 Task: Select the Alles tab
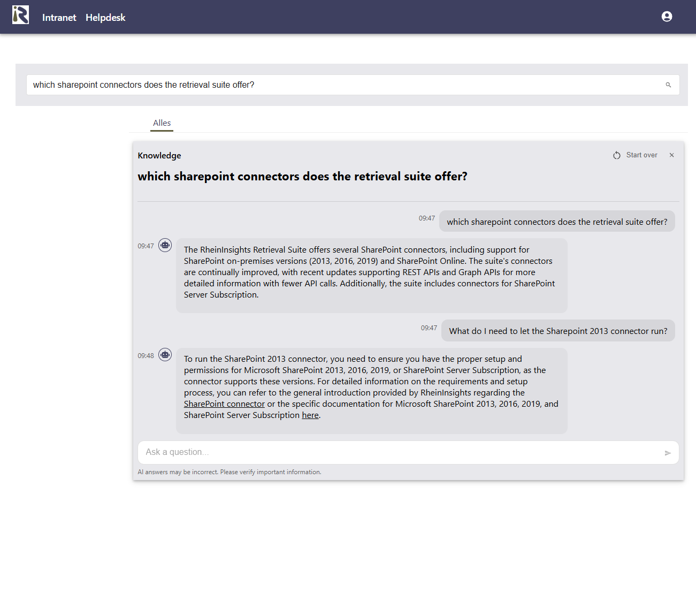(162, 123)
